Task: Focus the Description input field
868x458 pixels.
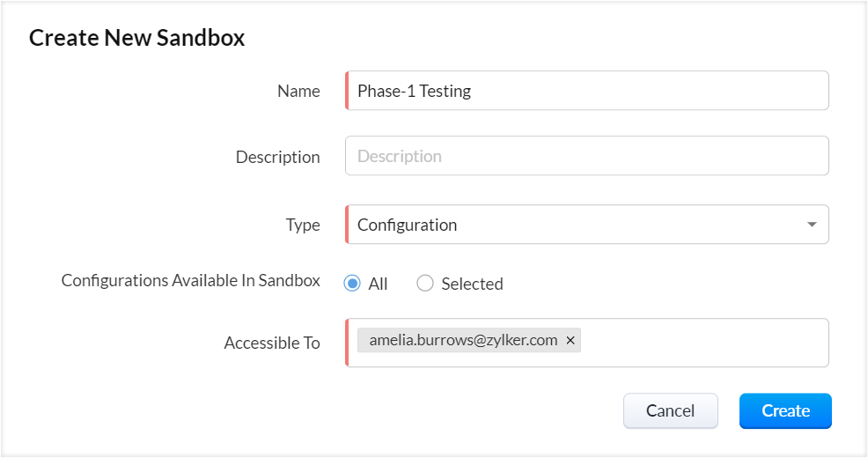Action: coord(587,156)
